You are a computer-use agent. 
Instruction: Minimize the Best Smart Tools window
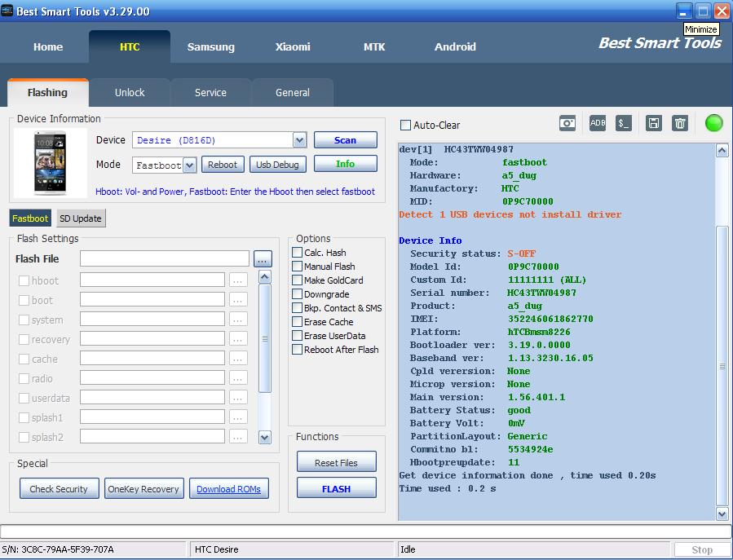coord(684,11)
